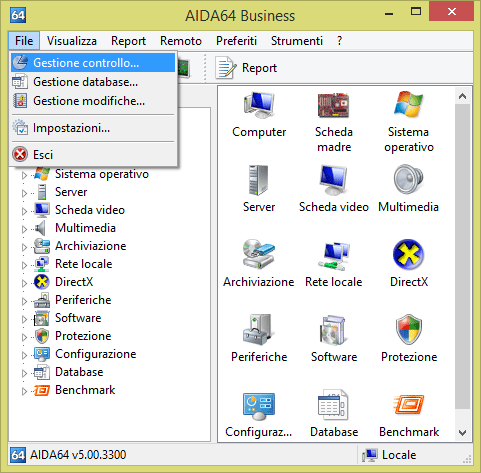481x473 pixels.
Task: Open the Visualizza menu
Action: [x=72, y=41]
